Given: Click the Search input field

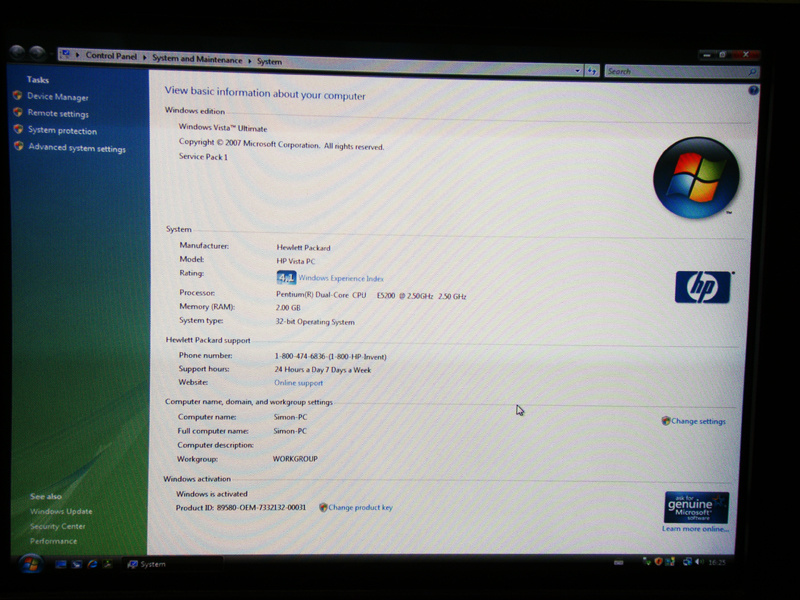Looking at the screenshot, I should pyautogui.click(x=675, y=72).
